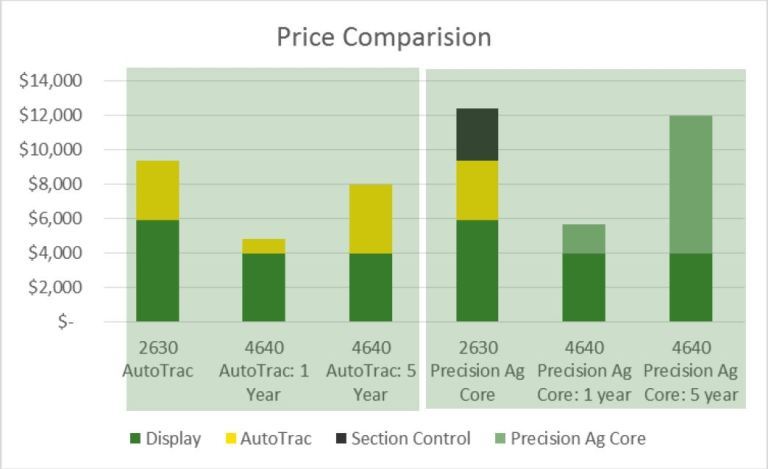Click 4640 Precision Ag Core: 1 year light-green segment
Viewport: 768px width, 469px height.
pyautogui.click(x=584, y=239)
